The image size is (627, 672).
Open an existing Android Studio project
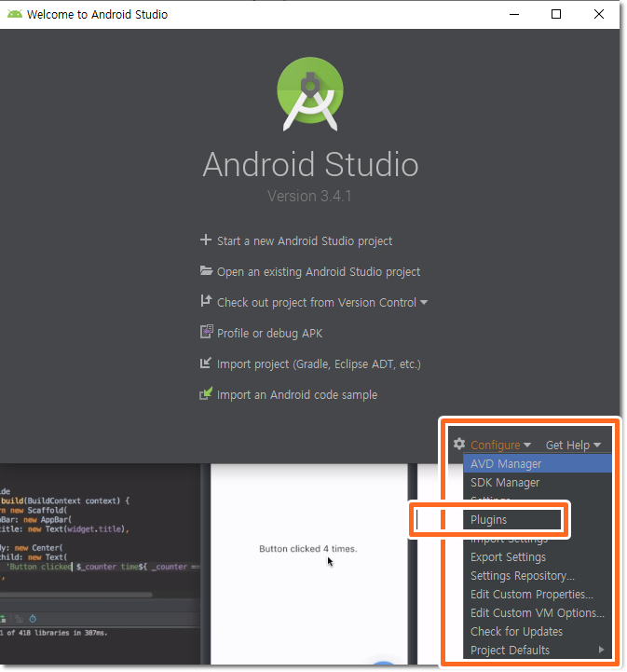coord(319,272)
